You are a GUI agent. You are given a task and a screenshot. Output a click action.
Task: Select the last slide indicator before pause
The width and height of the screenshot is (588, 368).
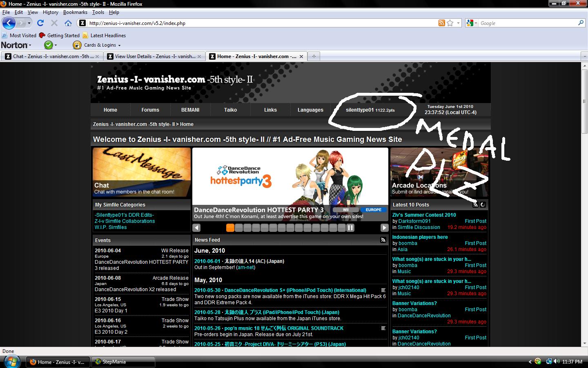(342, 228)
